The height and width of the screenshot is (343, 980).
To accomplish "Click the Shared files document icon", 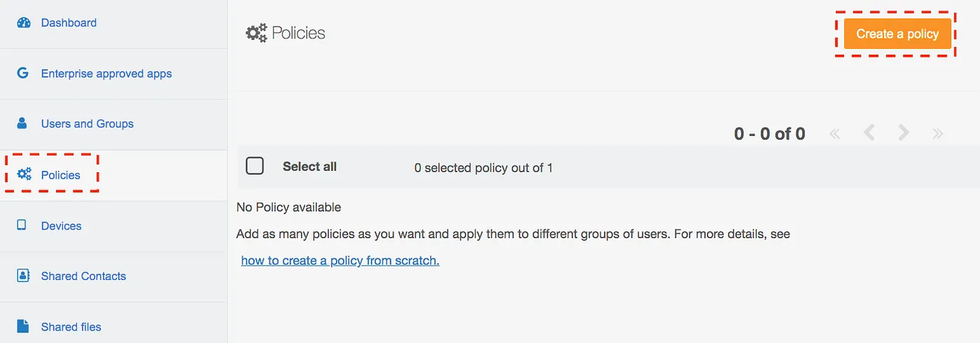I will coord(23,326).
